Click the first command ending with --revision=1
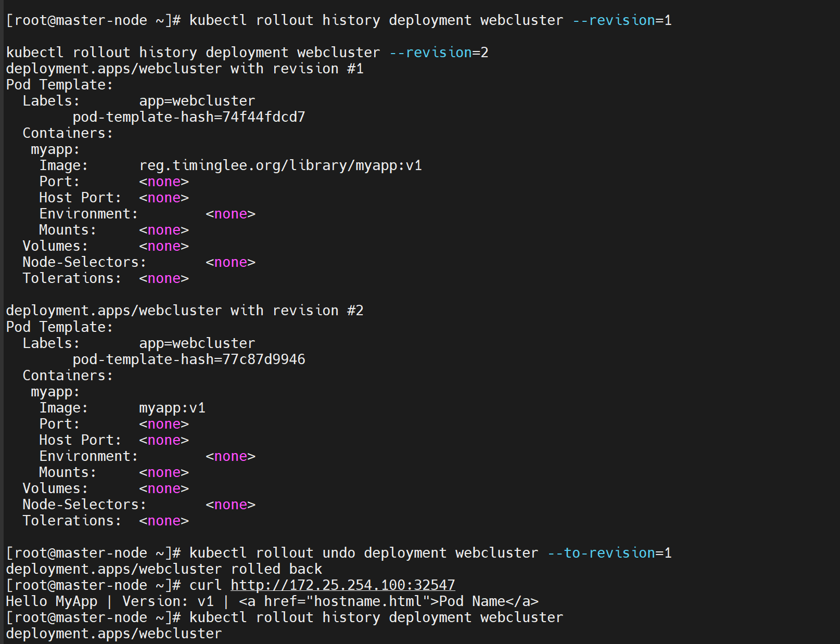Image resolution: width=840 pixels, height=644 pixels. pyautogui.click(x=430, y=20)
